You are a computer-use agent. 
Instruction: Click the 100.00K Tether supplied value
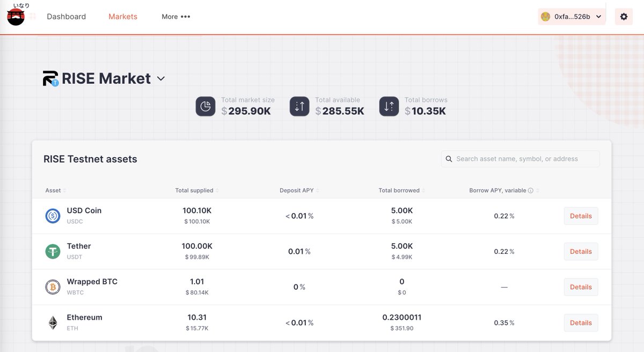(x=197, y=246)
